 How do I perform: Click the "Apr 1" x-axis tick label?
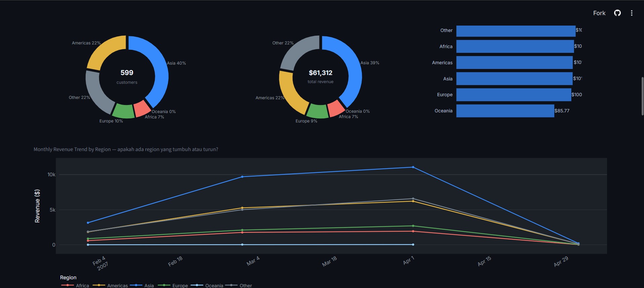(x=409, y=260)
